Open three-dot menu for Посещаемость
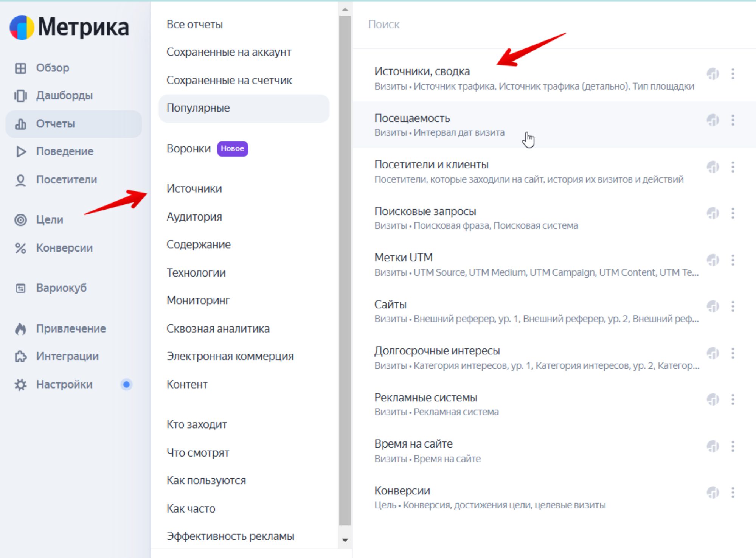 733,120
